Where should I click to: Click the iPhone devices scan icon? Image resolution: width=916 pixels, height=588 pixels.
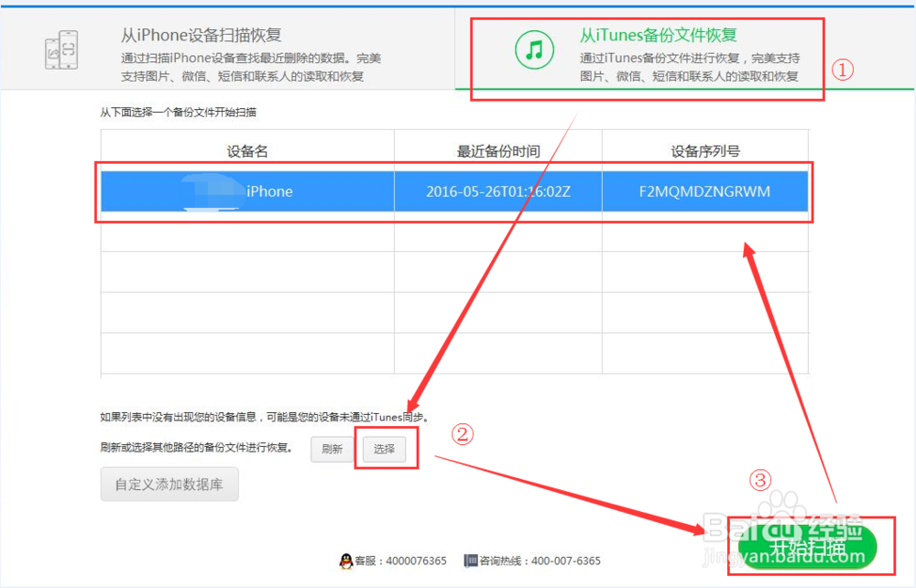click(x=61, y=50)
